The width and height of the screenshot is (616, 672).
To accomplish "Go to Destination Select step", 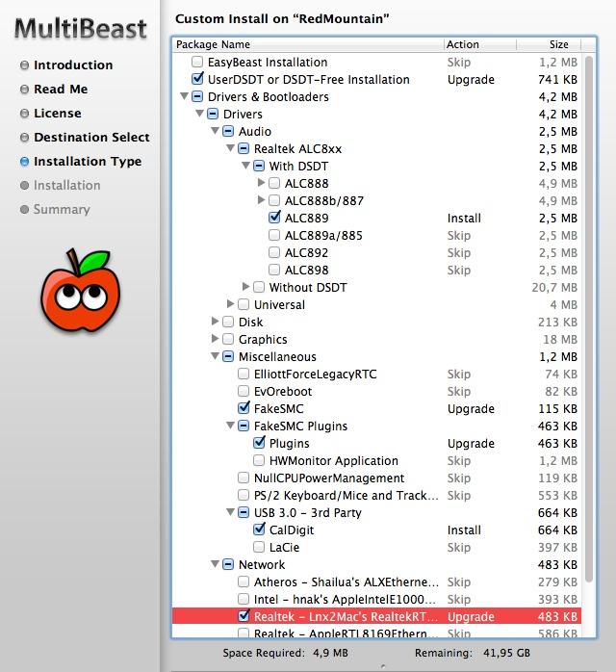I will point(91,137).
